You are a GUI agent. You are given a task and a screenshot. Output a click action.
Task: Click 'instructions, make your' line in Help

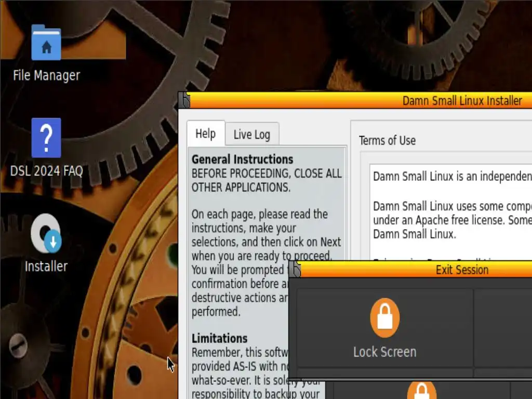tap(244, 228)
